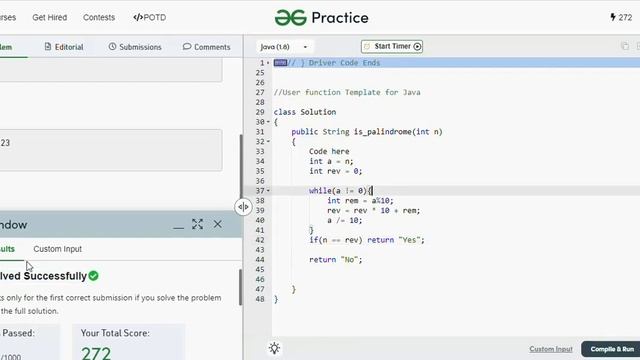The height and width of the screenshot is (360, 640).
Task: Open the Contests menu item
Action: pos(99,18)
